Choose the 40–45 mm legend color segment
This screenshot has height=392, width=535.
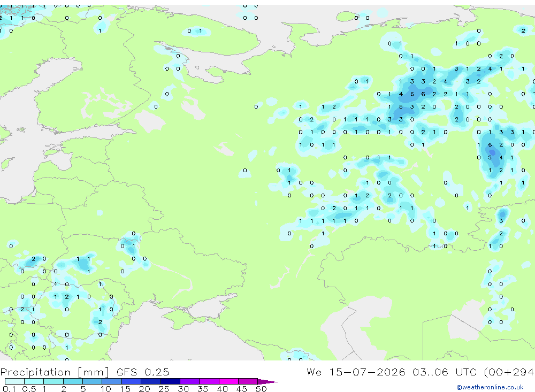(x=228, y=381)
